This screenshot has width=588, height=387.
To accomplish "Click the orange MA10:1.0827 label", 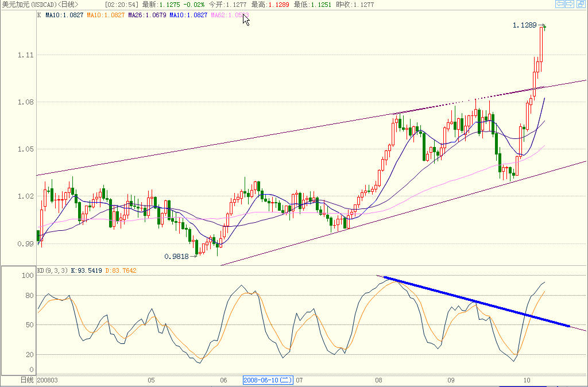I will 106,15.
